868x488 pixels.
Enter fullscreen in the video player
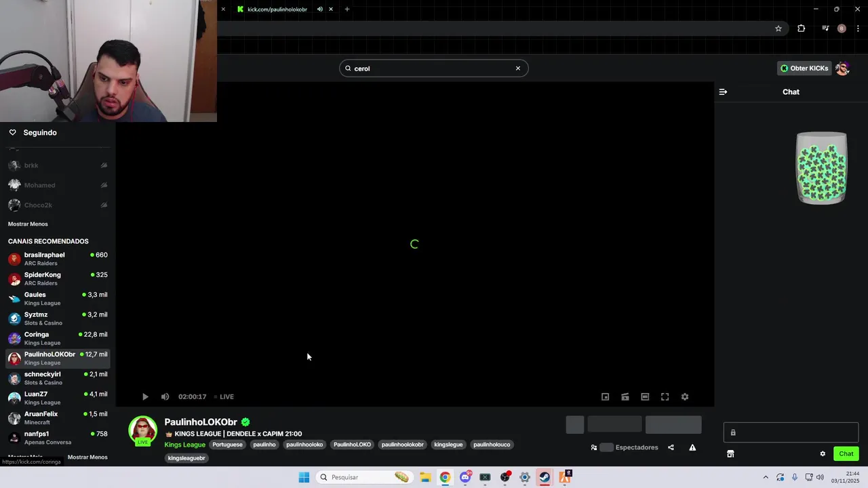click(665, 396)
